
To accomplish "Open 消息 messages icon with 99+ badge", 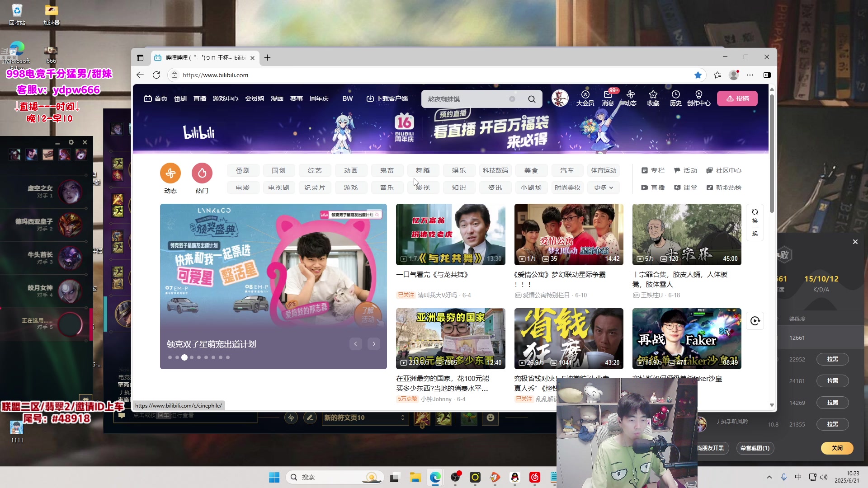I will tap(608, 98).
